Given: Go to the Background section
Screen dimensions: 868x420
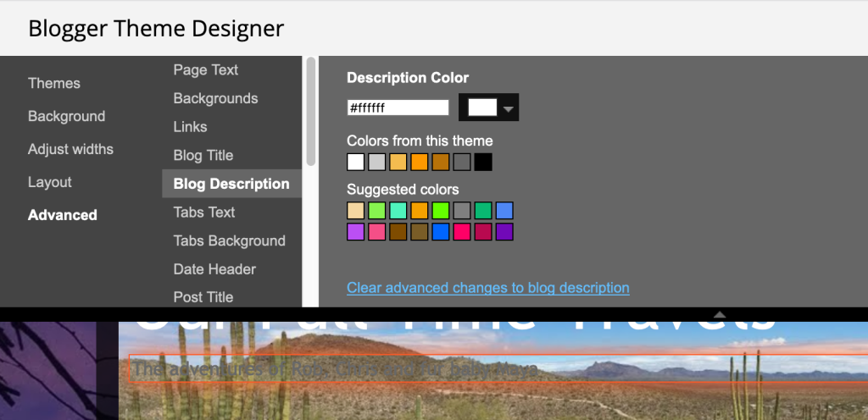Looking at the screenshot, I should (66, 116).
